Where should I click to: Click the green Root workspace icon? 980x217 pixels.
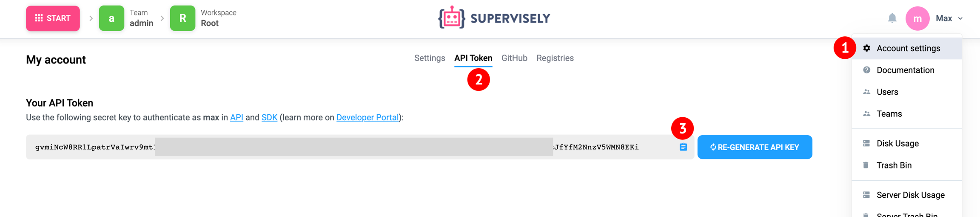[x=182, y=18]
